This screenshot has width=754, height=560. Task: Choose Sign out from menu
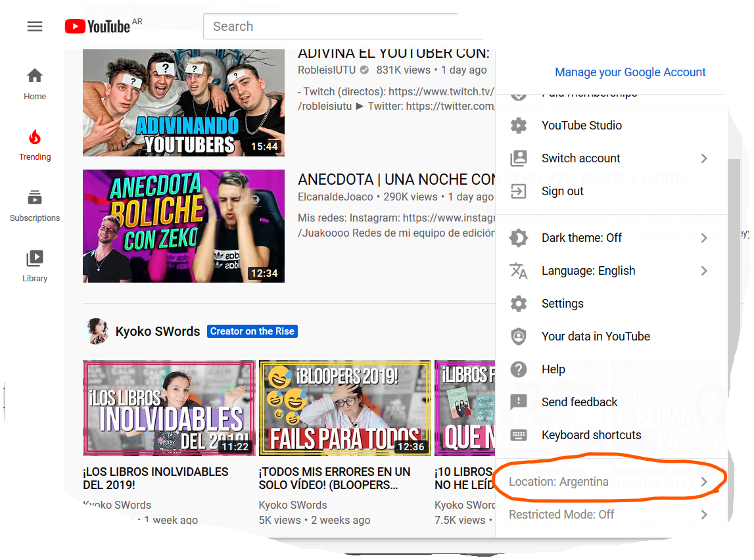coord(611,191)
